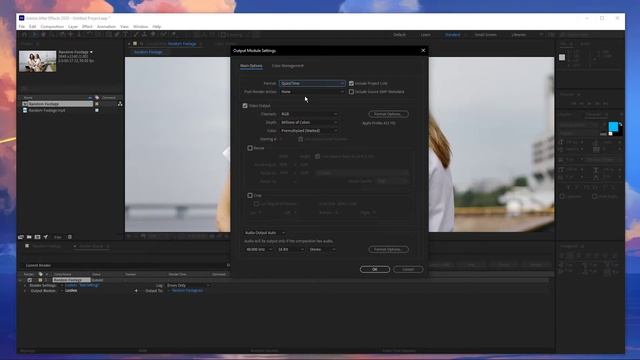Click the After Effects app icon in title bar
Screen dimensions: 640x360
pos(22,18)
